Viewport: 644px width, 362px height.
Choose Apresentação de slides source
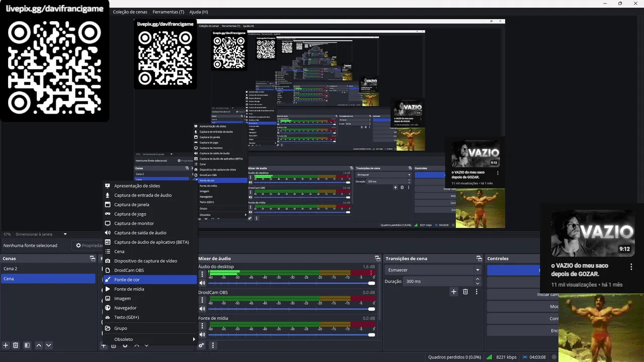click(x=150, y=186)
